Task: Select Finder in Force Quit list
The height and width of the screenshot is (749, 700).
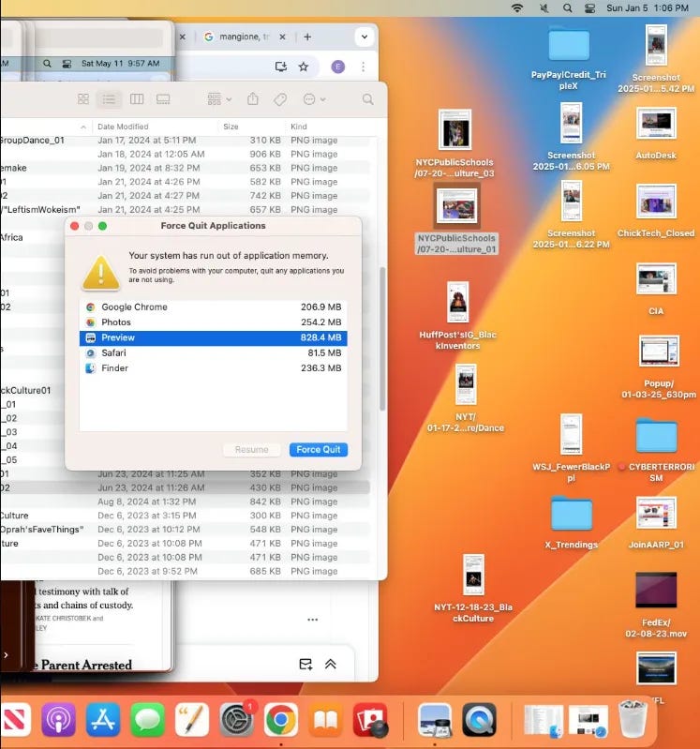Action: coord(213,368)
